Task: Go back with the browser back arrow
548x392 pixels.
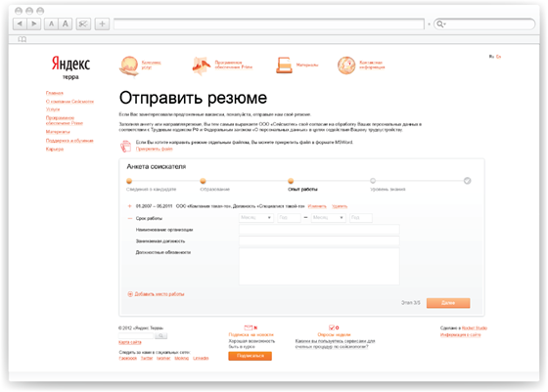Action: pos(20,23)
